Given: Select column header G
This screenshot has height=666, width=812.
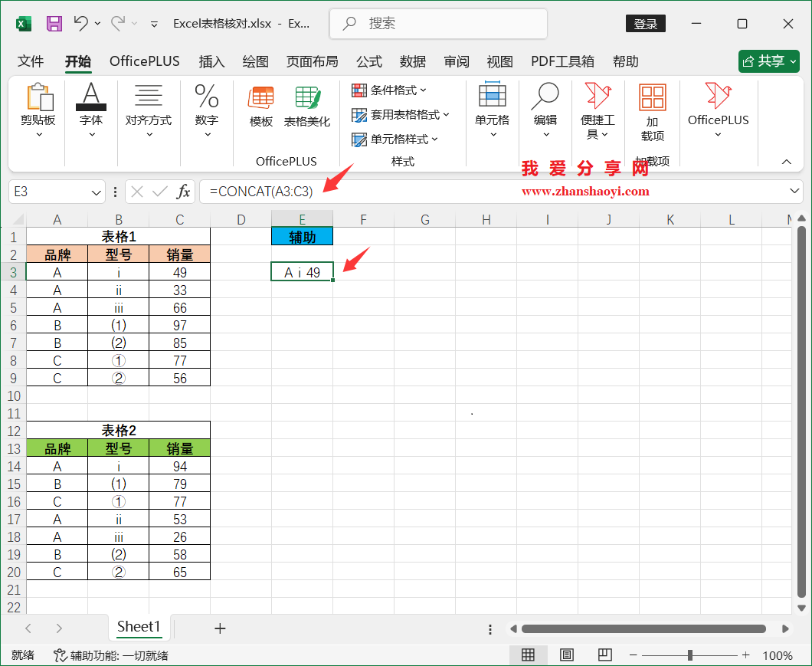Looking at the screenshot, I should coord(425,220).
